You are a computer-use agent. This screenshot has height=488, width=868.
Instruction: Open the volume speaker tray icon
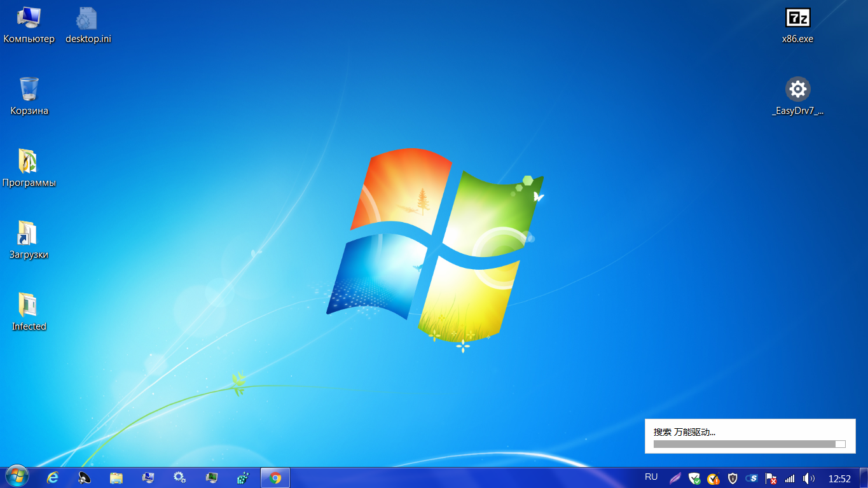click(809, 478)
